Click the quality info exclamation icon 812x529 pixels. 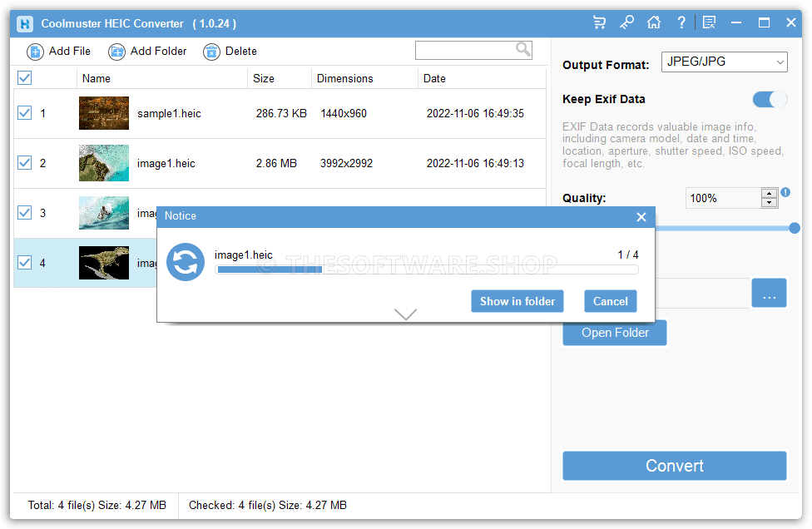click(x=785, y=192)
